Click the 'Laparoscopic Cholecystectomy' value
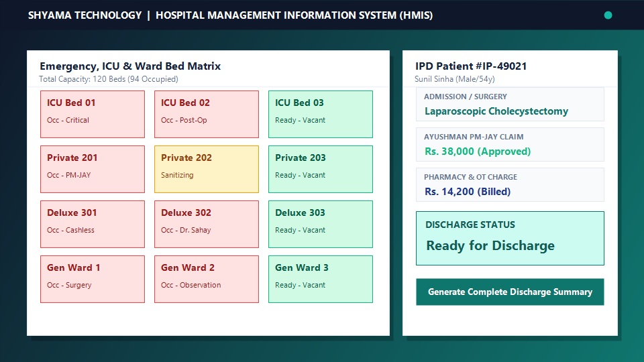 pos(496,111)
